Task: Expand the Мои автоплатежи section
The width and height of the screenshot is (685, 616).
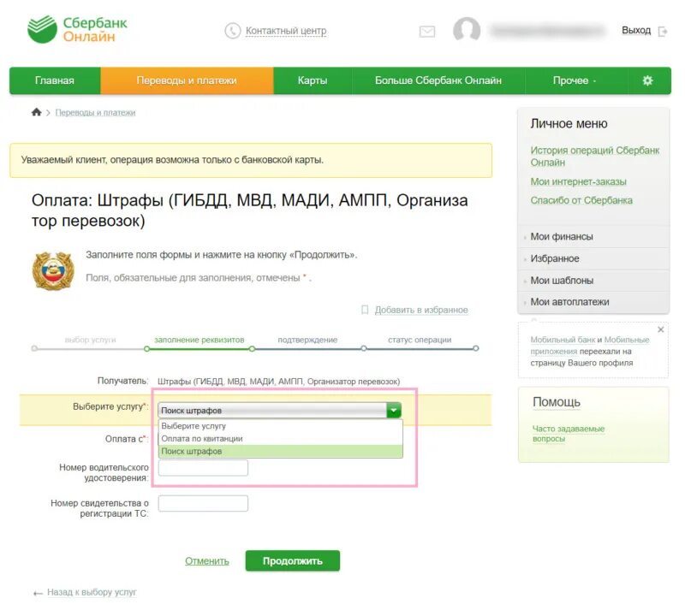Action: pyautogui.click(x=593, y=302)
